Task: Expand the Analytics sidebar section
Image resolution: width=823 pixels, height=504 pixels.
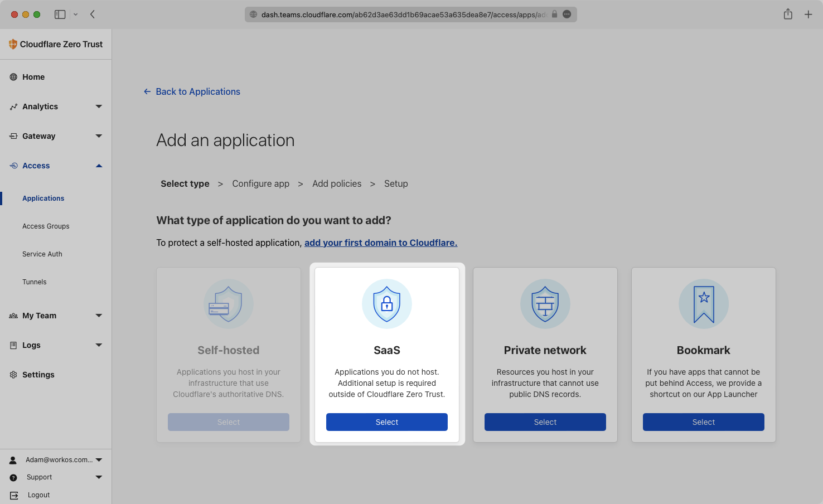Action: pyautogui.click(x=99, y=106)
